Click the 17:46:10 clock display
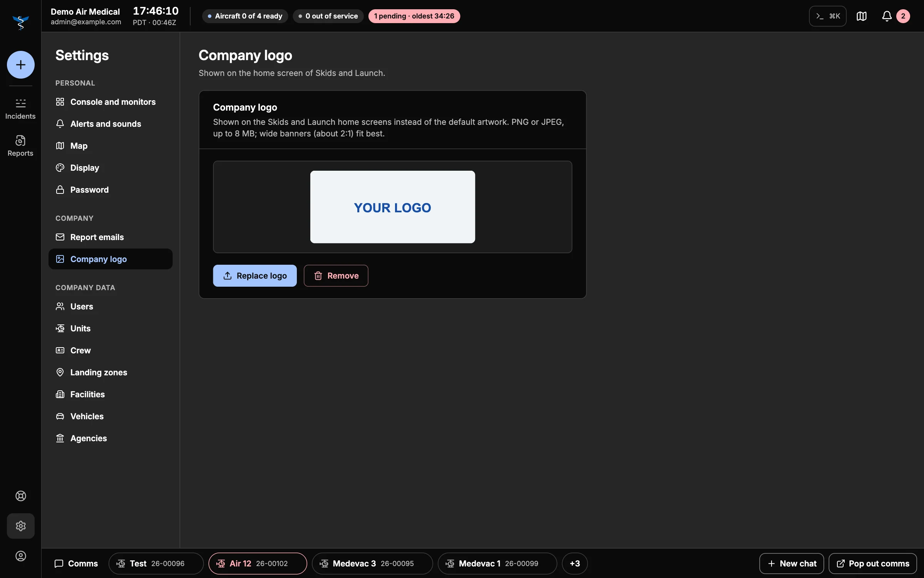Viewport: 924px width, 578px height. (156, 11)
